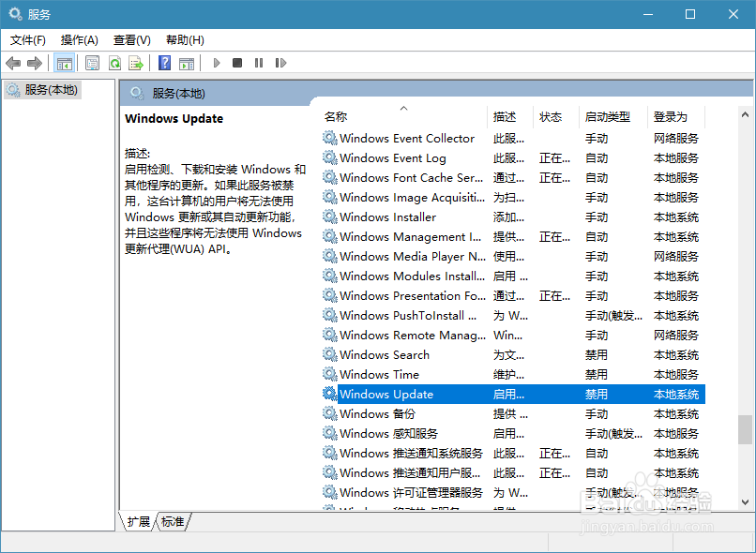Click gear icon of Windows Event Collector
756x553 pixels.
pos(330,139)
